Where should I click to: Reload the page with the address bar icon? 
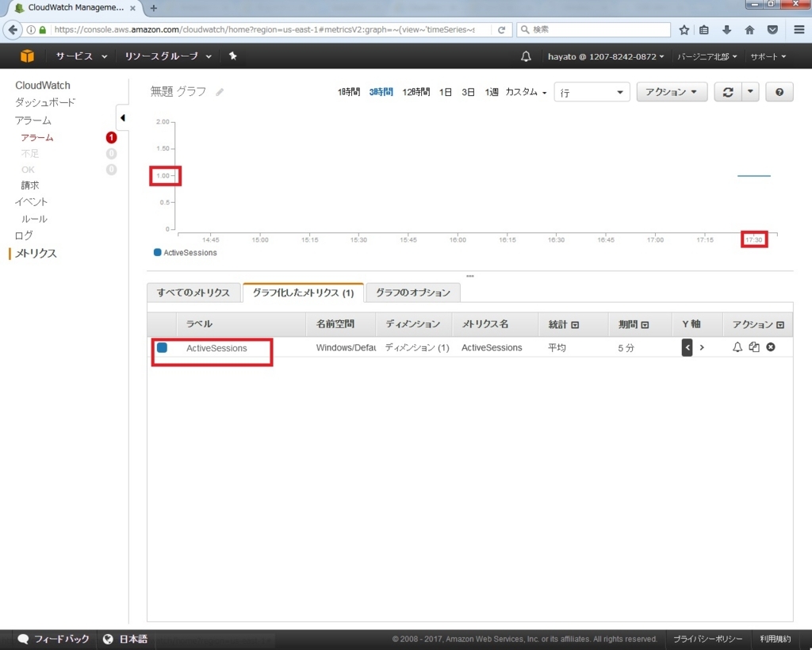pyautogui.click(x=501, y=29)
